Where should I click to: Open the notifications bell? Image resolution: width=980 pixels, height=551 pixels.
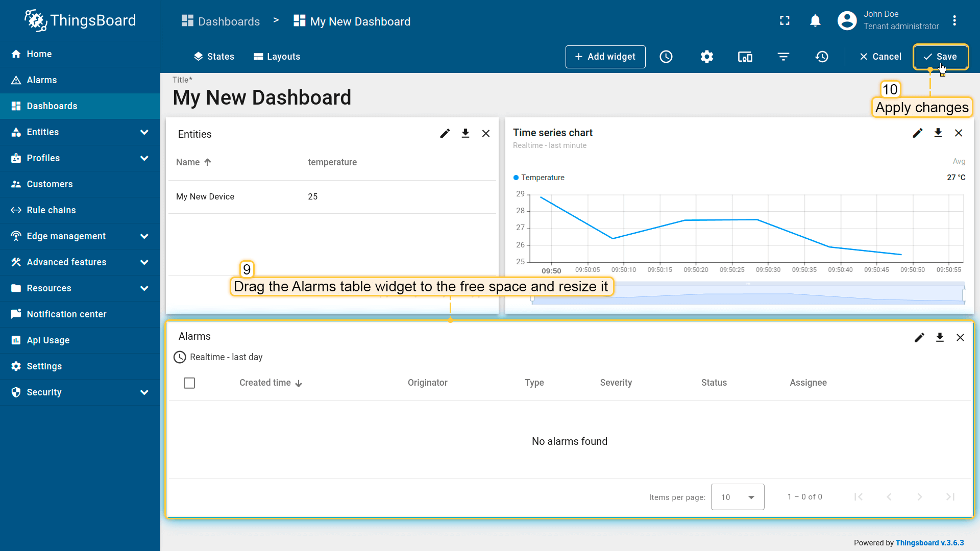[x=815, y=20]
